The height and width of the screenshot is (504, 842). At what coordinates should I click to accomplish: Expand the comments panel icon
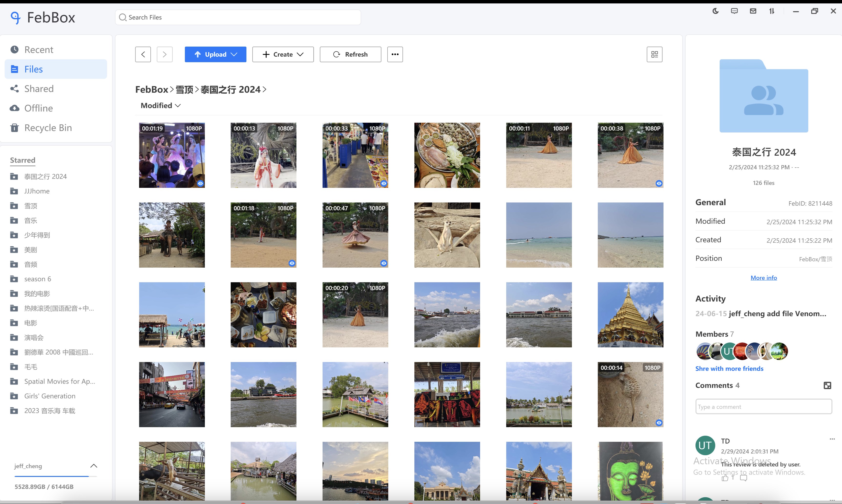tap(827, 385)
